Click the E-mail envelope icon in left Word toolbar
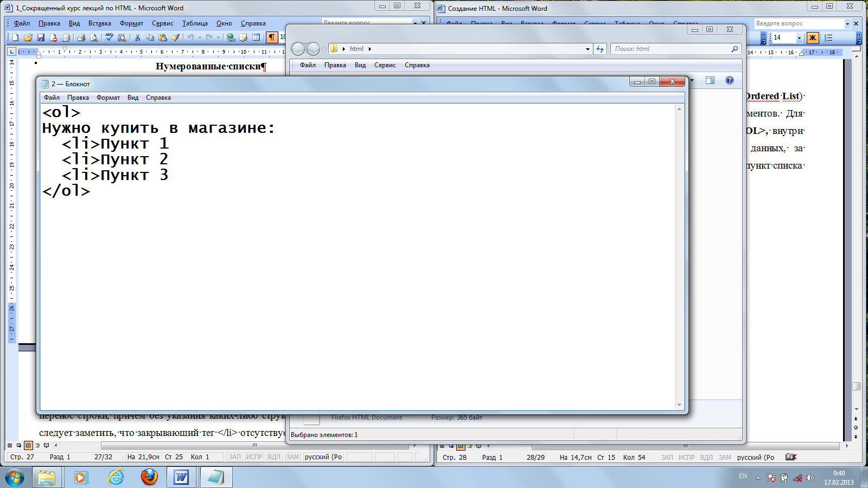 pos(66,37)
